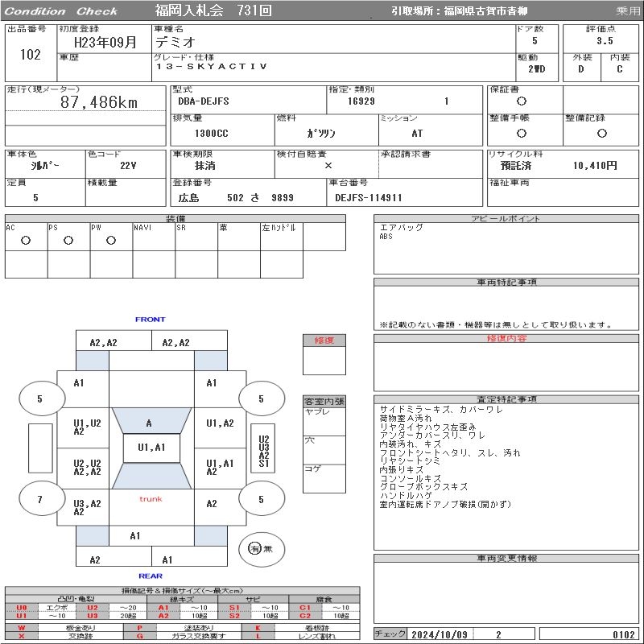
Task: Click the blue REAR label
Action: (x=151, y=576)
